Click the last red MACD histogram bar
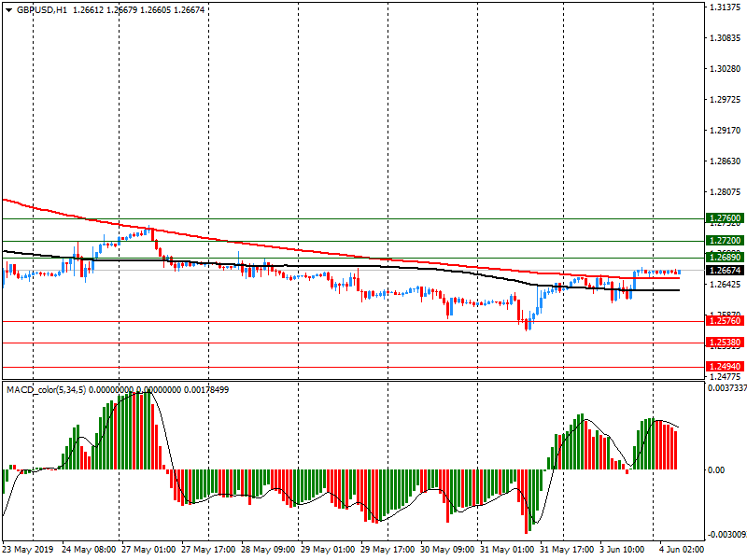Screen dimensions: 747x560 pos(675,449)
